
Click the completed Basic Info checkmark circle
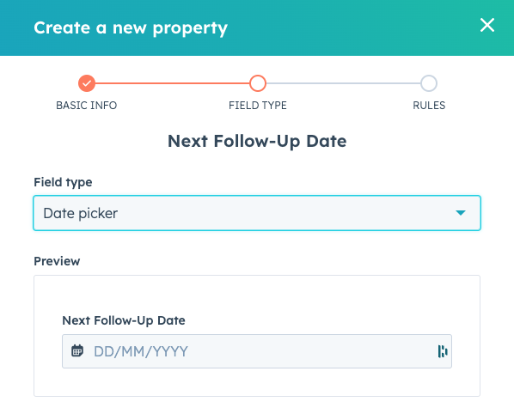[87, 83]
